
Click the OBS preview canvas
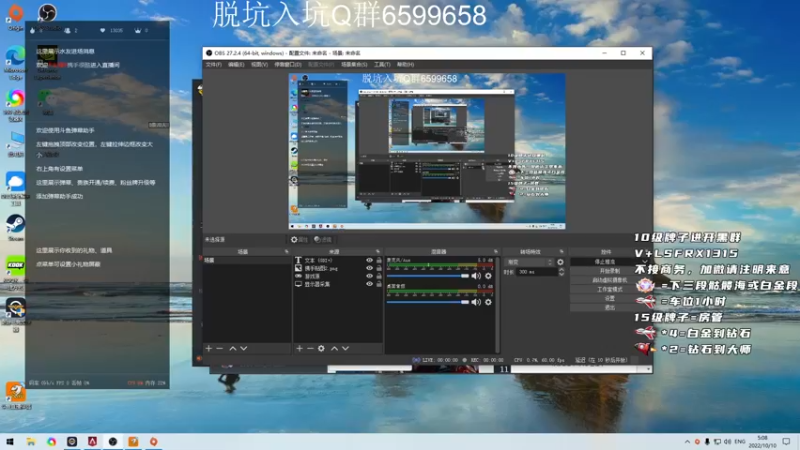(x=427, y=151)
